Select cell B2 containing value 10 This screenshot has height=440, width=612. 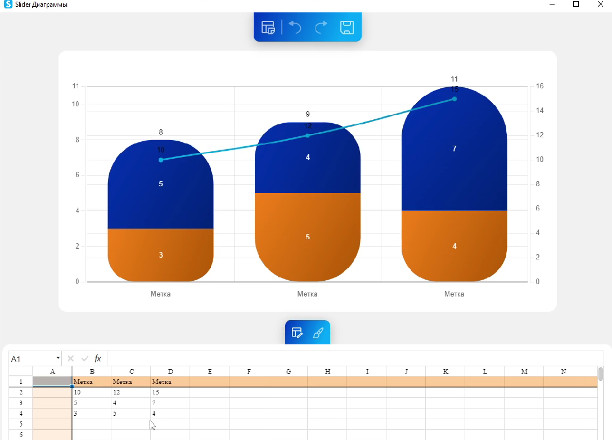(92, 392)
